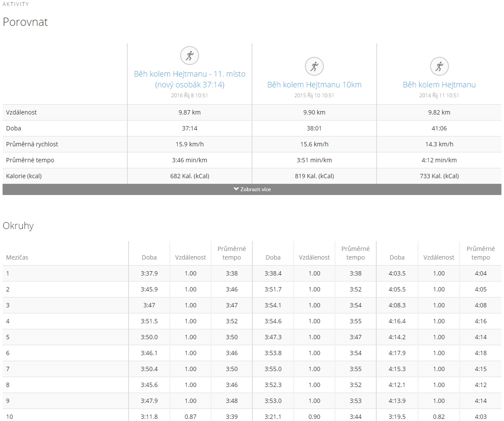Screen dimensions: 504x421
Task: Click lap 9 time '4:13.9'
Action: point(397,401)
